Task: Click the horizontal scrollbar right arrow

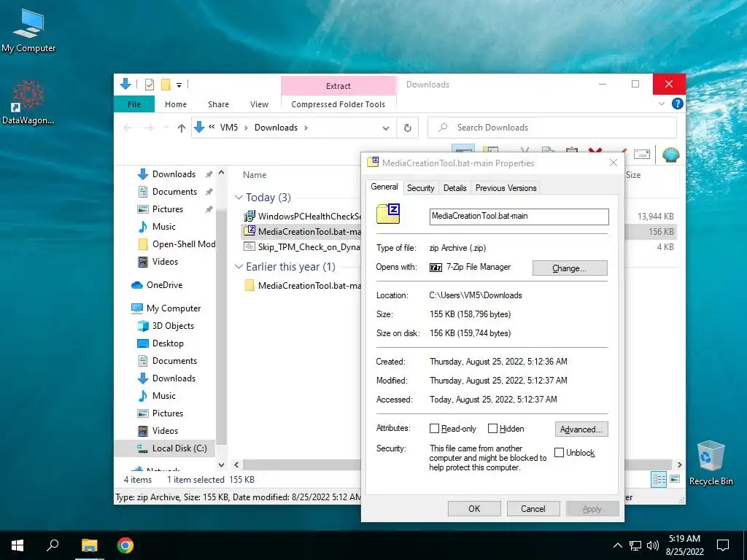Action: coord(679,464)
